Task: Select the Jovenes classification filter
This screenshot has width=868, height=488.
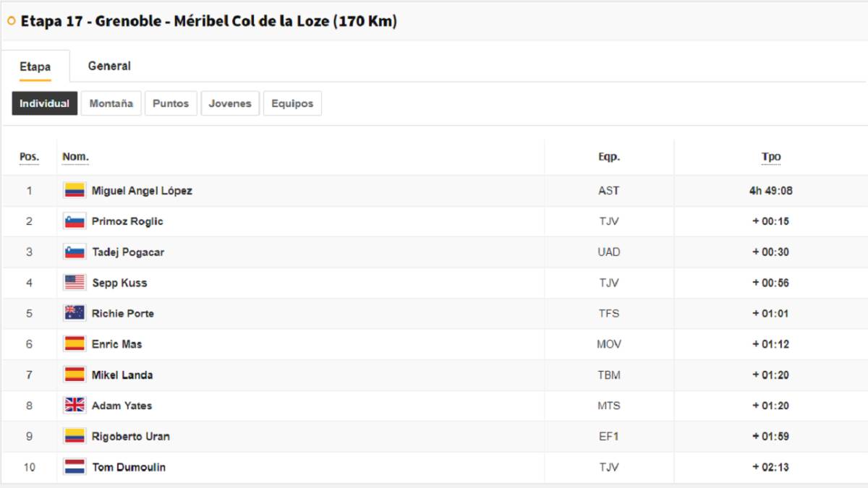Action: [230, 103]
